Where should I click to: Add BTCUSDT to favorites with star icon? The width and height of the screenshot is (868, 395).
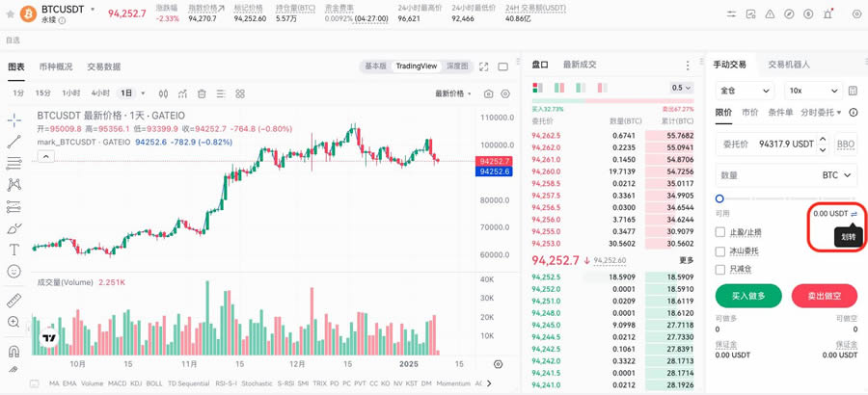coord(10,13)
